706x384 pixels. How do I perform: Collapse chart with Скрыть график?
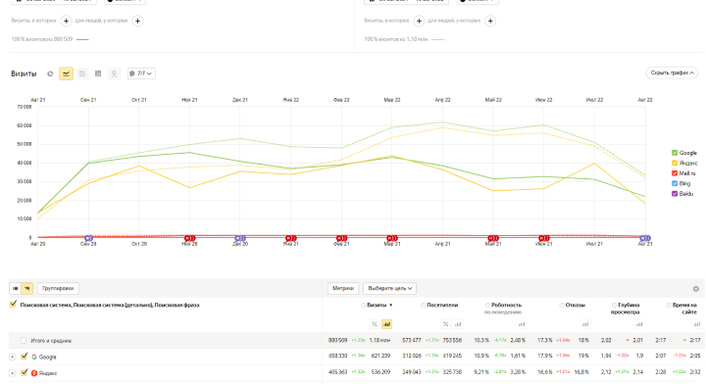click(x=671, y=73)
